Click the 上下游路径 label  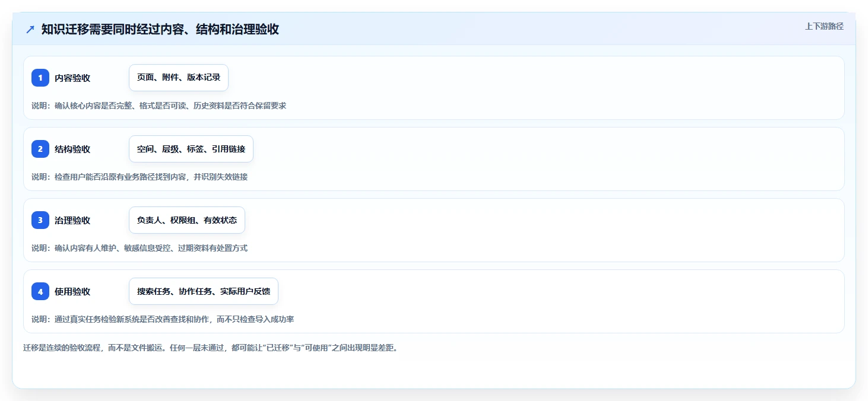click(824, 26)
